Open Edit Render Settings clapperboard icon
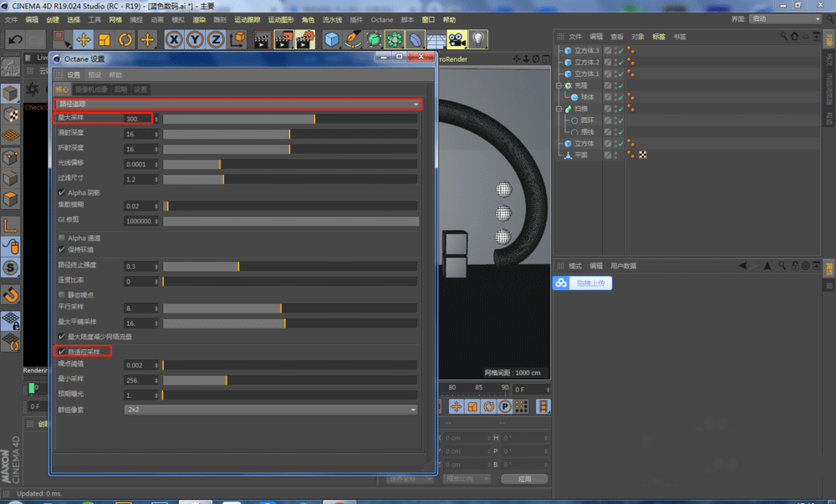 click(305, 39)
